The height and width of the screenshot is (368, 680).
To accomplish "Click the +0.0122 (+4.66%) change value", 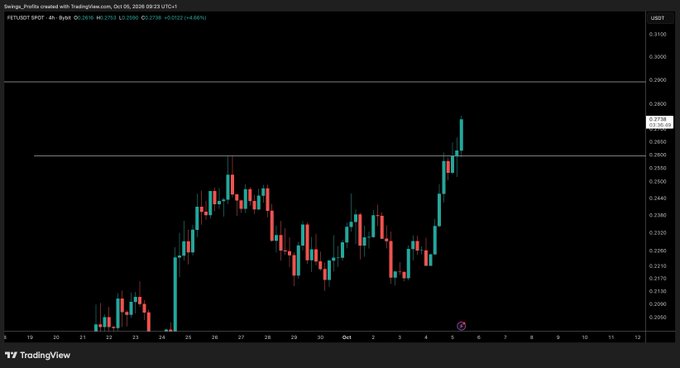I will [x=185, y=18].
